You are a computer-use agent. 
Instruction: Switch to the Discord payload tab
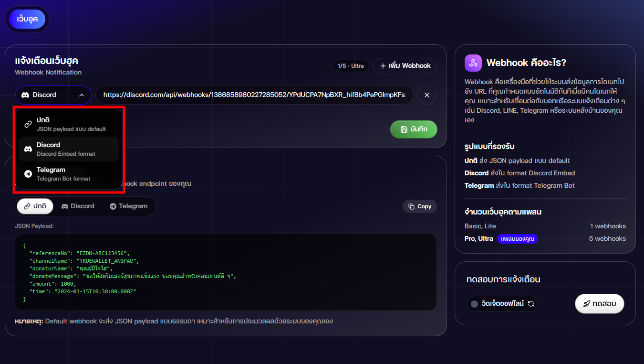tap(78, 206)
